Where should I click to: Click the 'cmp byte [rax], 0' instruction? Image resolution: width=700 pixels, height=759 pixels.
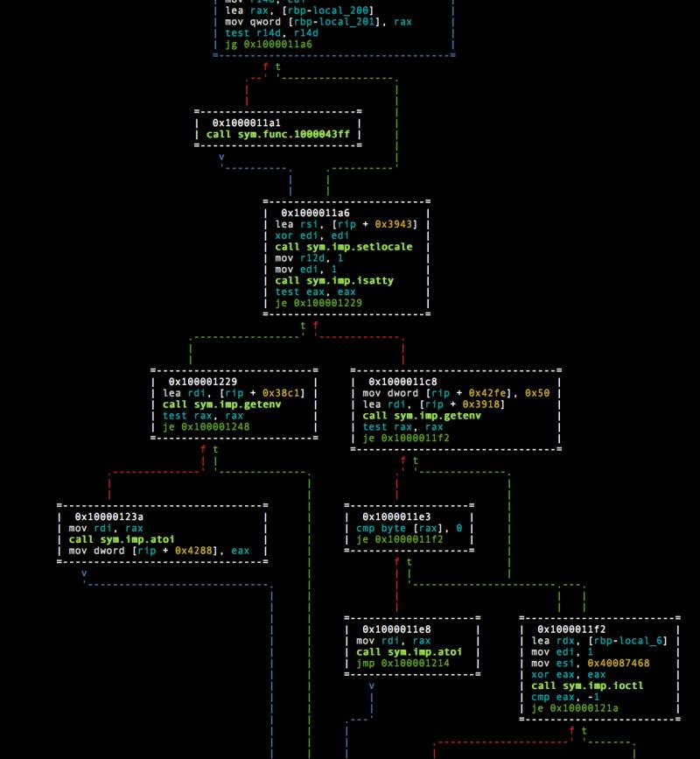[x=409, y=528]
